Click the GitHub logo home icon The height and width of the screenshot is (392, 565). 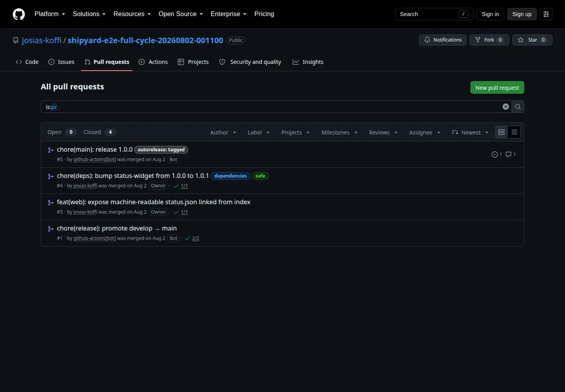point(19,14)
